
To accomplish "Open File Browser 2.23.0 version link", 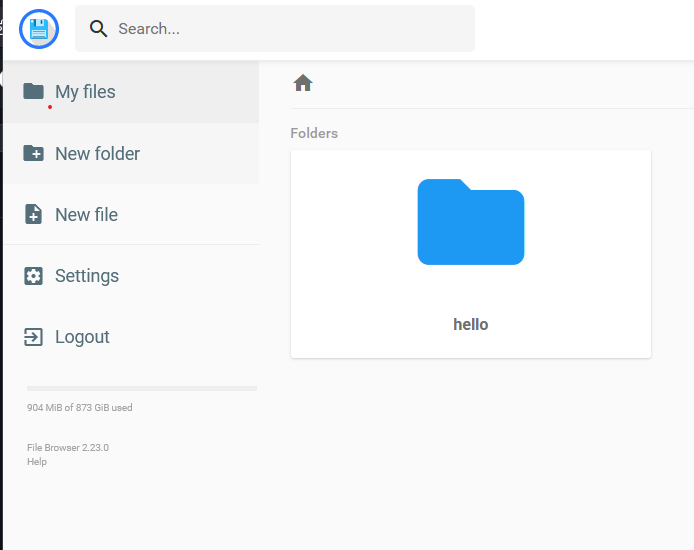I will tap(68, 447).
